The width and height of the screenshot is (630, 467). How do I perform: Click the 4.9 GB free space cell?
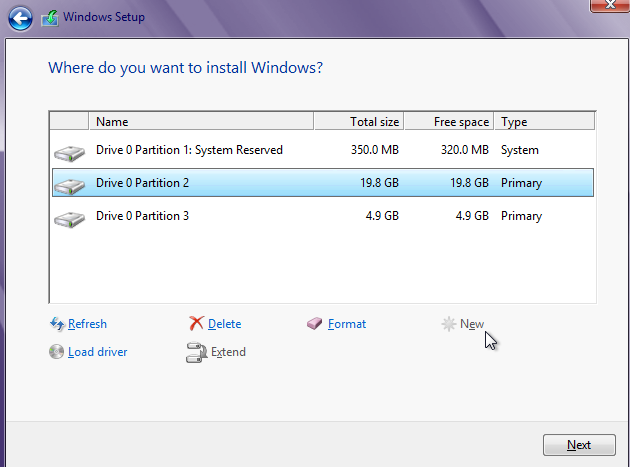click(472, 216)
